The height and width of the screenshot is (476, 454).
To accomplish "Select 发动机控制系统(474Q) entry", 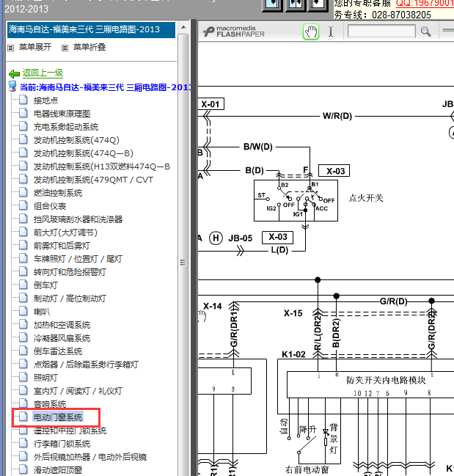I will point(76,140).
